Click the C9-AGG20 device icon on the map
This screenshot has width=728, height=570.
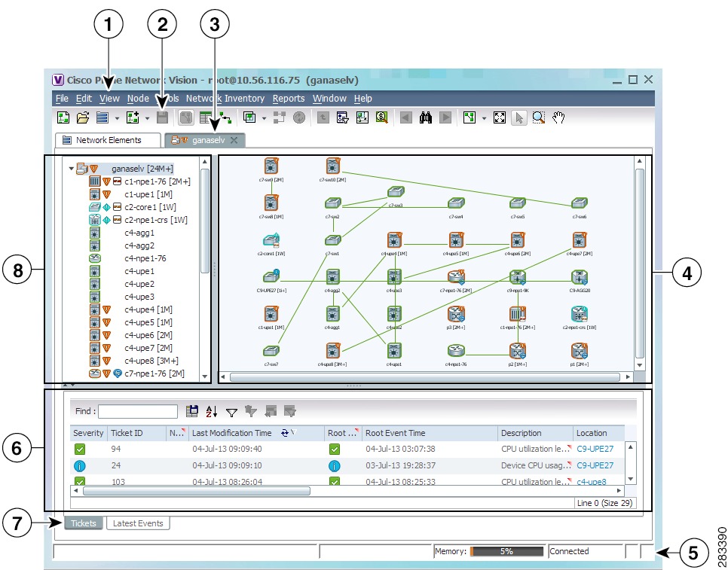580,277
